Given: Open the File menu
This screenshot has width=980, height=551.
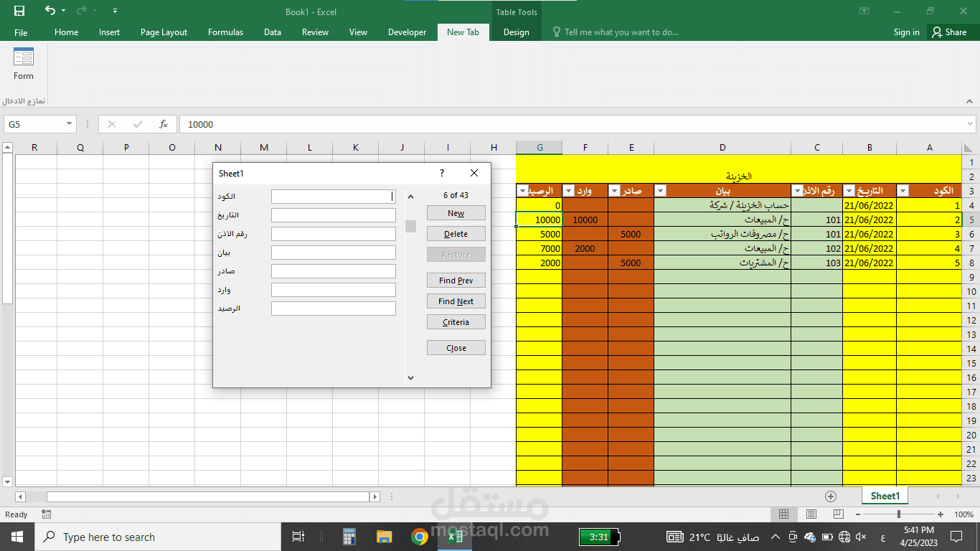Looking at the screenshot, I should [21, 32].
